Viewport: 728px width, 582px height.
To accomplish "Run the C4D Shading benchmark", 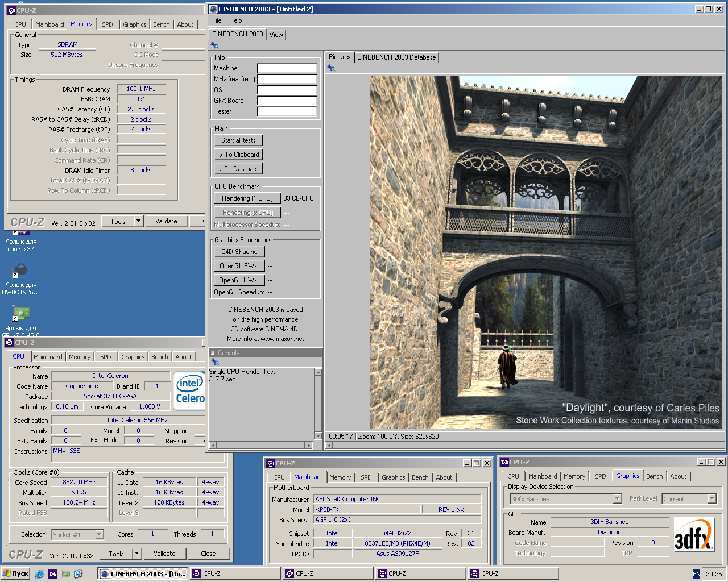I will [239, 252].
